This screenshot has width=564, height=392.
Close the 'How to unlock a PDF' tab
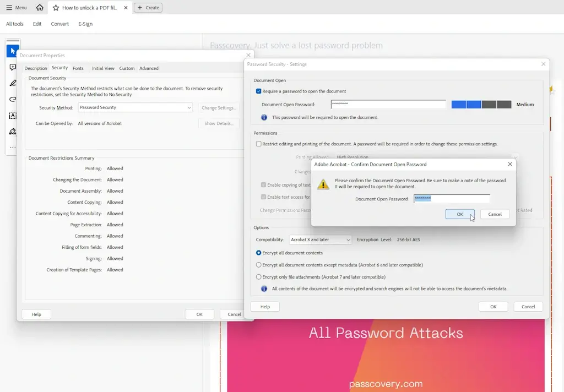(126, 8)
